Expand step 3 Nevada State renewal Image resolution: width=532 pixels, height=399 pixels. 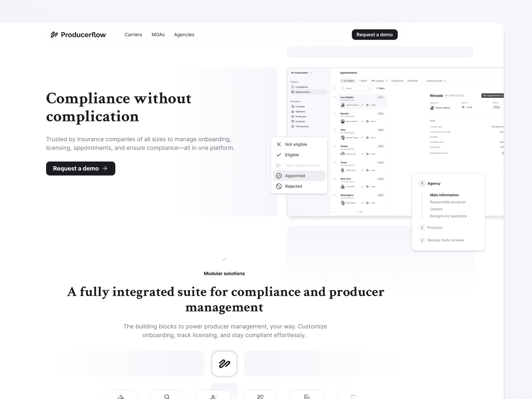point(441,240)
